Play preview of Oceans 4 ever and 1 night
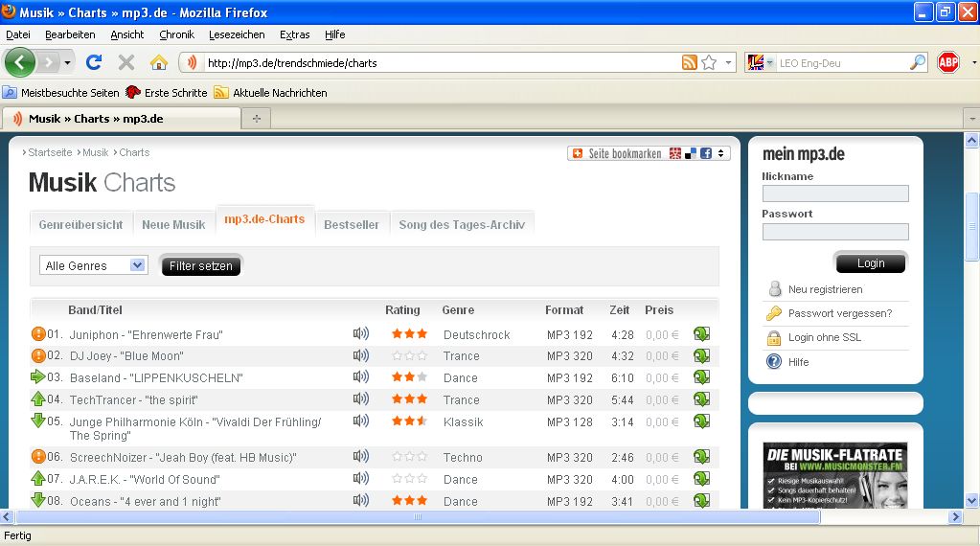Viewport: 980px width, 546px height. pyautogui.click(x=360, y=500)
